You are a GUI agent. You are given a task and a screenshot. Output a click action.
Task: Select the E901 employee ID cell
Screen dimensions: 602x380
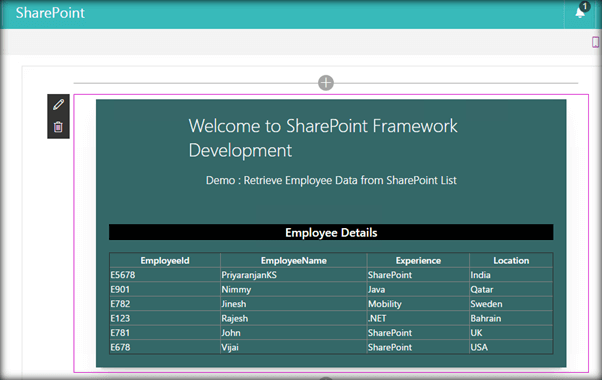tap(165, 289)
